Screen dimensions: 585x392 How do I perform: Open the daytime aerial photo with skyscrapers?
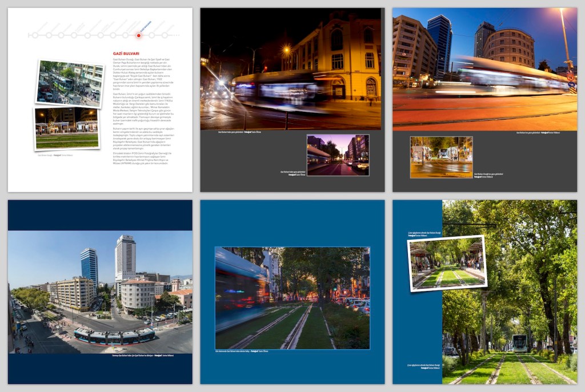click(x=100, y=292)
